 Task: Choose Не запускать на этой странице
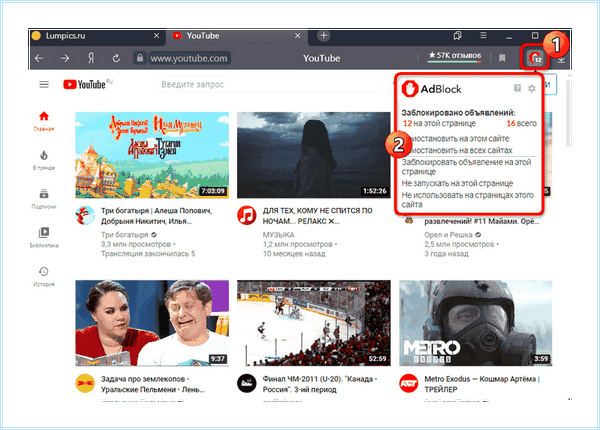[x=457, y=183]
